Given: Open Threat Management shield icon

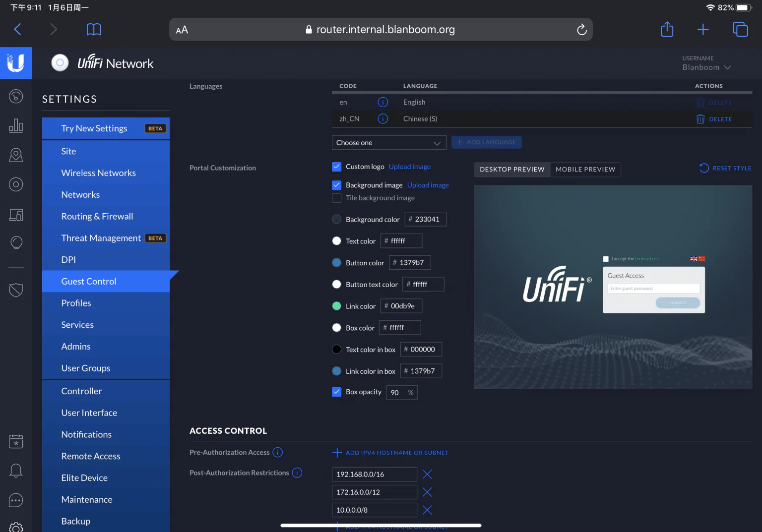Looking at the screenshot, I should [16, 290].
